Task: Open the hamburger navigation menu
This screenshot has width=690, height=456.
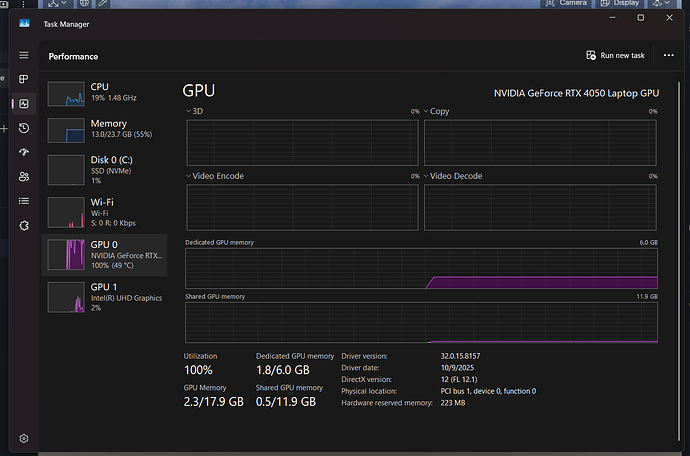Action: click(24, 55)
